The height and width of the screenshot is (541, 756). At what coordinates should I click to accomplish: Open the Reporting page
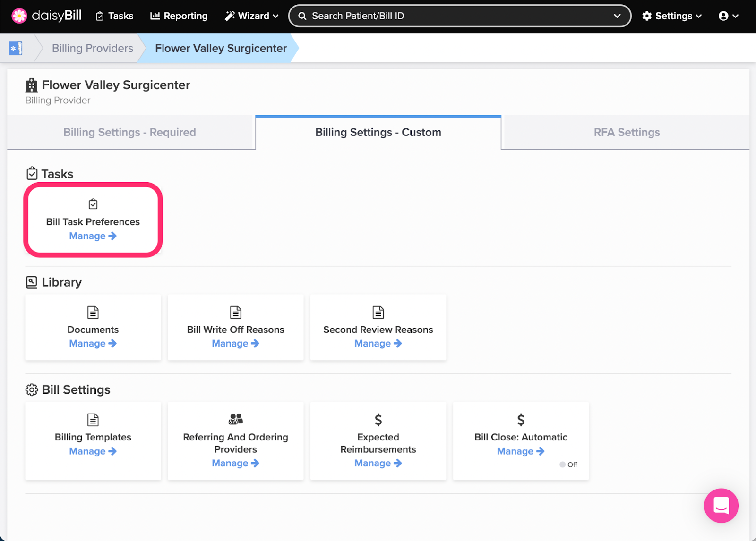coord(179,16)
